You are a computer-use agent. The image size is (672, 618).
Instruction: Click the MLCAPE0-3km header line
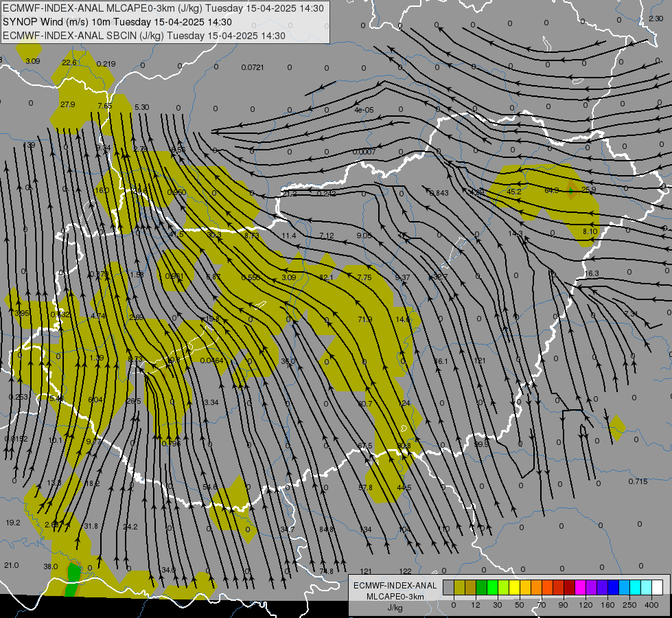point(163,8)
